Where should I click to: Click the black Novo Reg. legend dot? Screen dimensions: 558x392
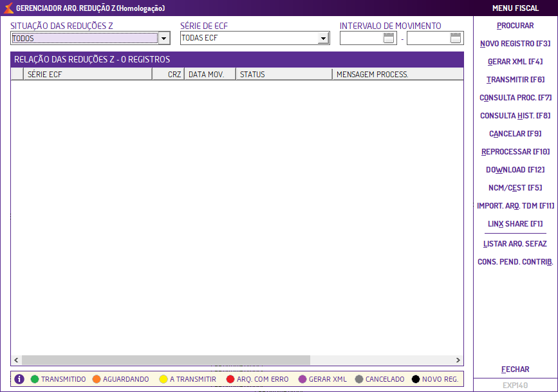coord(416,379)
